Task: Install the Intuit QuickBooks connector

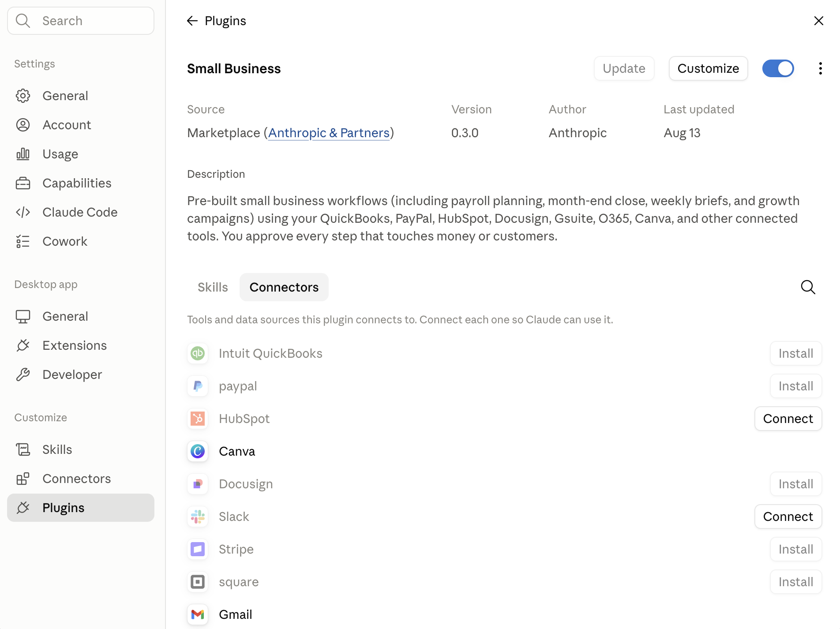Action: point(796,353)
